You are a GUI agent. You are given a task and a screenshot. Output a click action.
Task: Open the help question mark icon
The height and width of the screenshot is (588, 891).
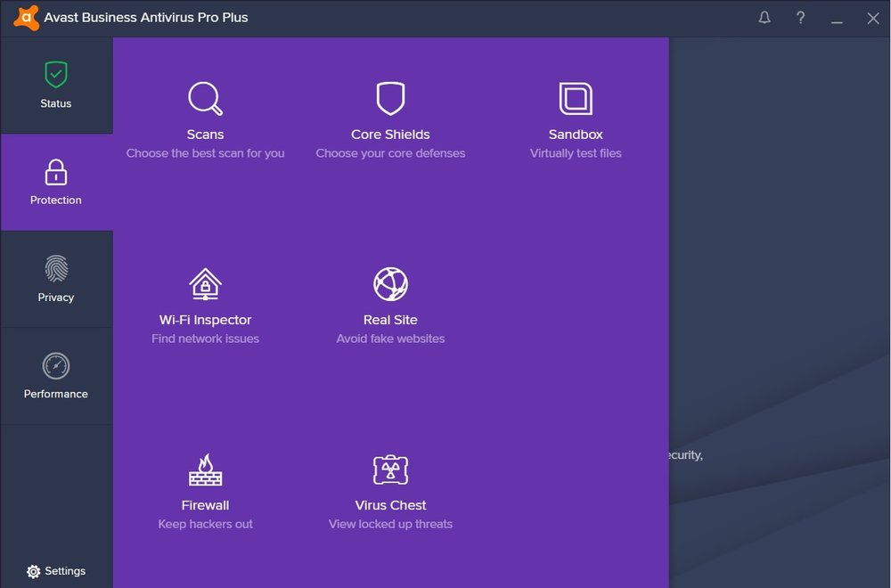(801, 18)
